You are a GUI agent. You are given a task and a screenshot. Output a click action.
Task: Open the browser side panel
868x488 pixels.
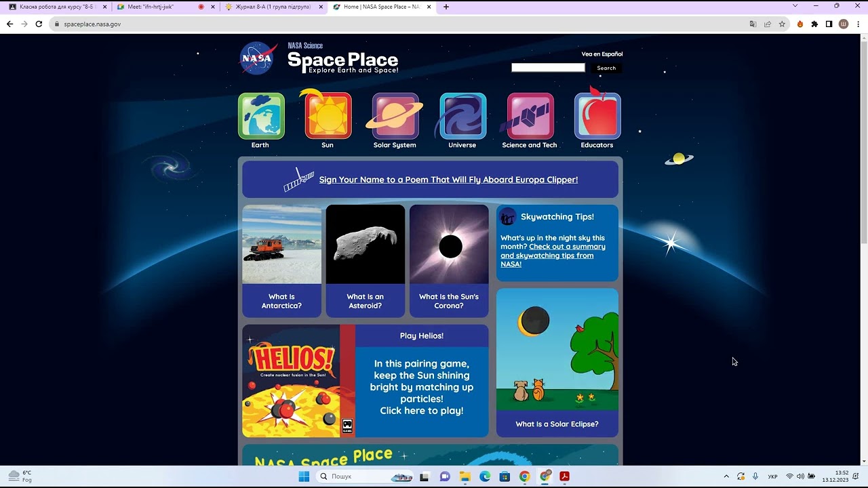point(829,24)
